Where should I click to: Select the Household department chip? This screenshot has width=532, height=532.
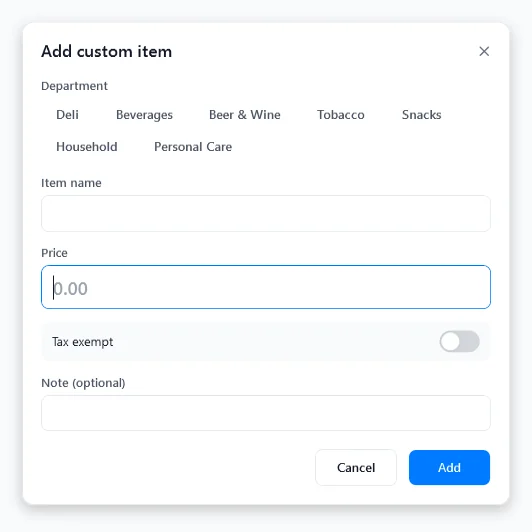pos(87,147)
